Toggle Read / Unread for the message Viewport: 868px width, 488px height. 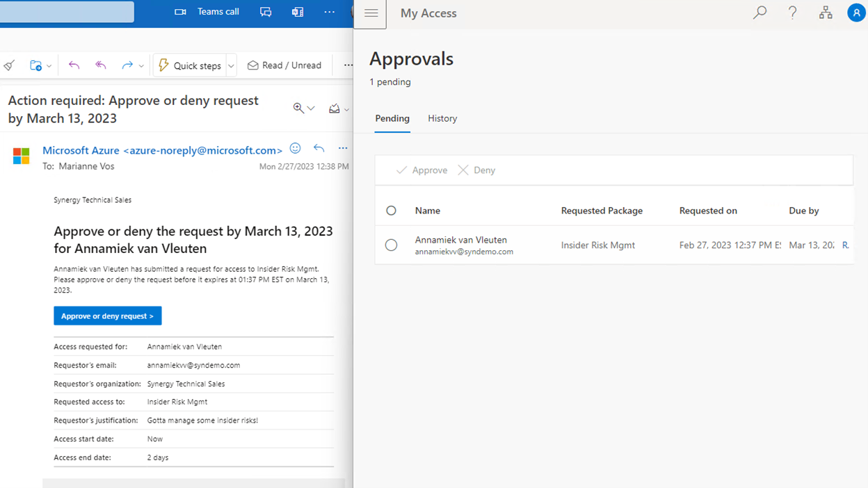[x=284, y=65]
